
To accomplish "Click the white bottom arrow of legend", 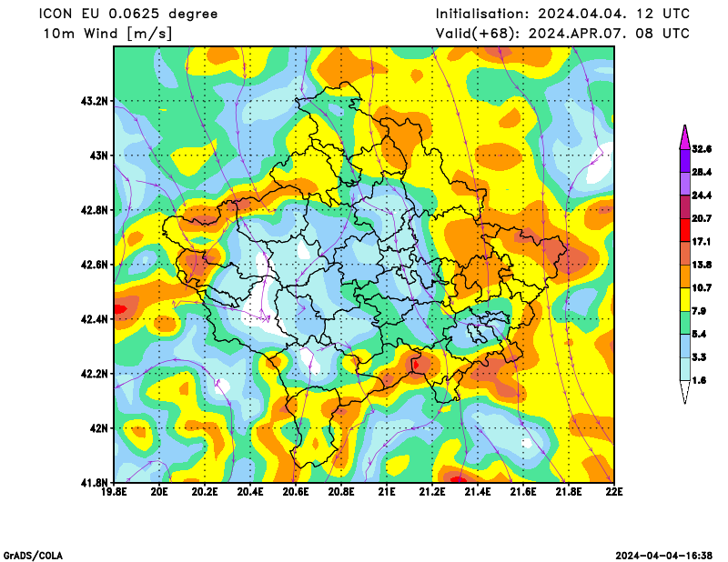I will coord(685,392).
